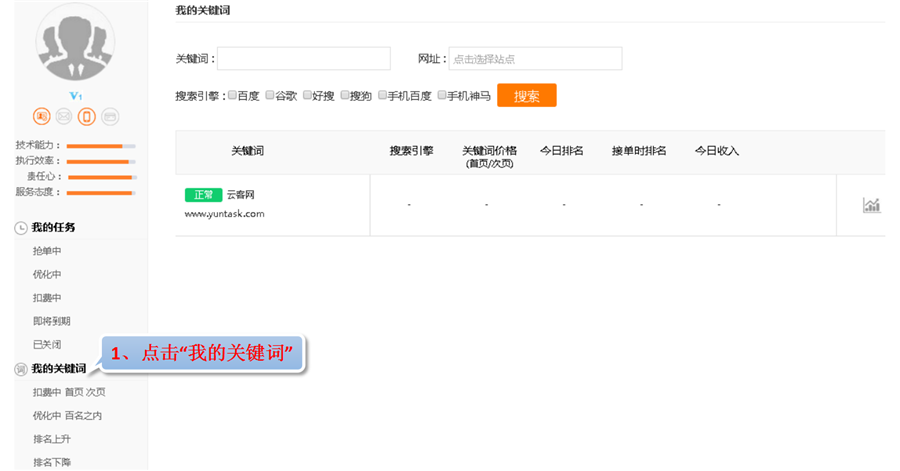Select 优化中 百名之内 item
The height and width of the screenshot is (471, 900).
click(x=67, y=415)
